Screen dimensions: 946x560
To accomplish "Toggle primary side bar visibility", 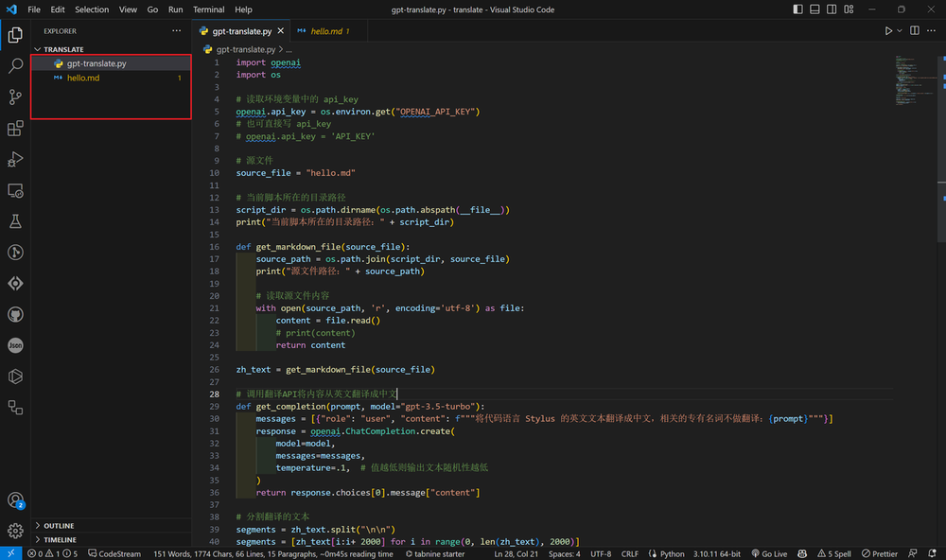I will click(799, 9).
